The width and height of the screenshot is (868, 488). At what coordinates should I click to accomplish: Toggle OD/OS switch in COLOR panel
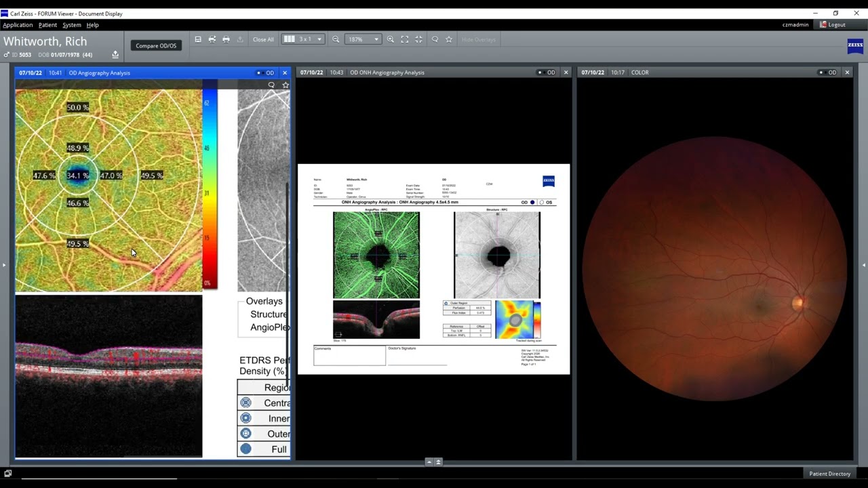828,73
